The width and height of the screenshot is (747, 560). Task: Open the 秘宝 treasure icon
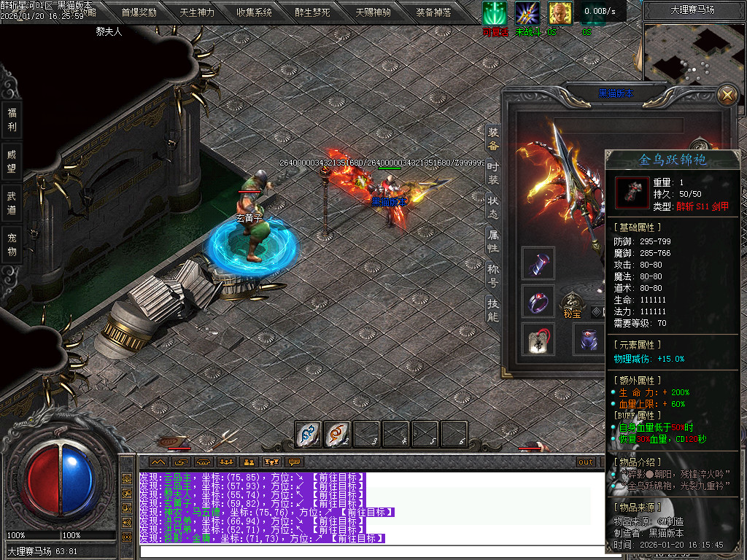coord(571,304)
